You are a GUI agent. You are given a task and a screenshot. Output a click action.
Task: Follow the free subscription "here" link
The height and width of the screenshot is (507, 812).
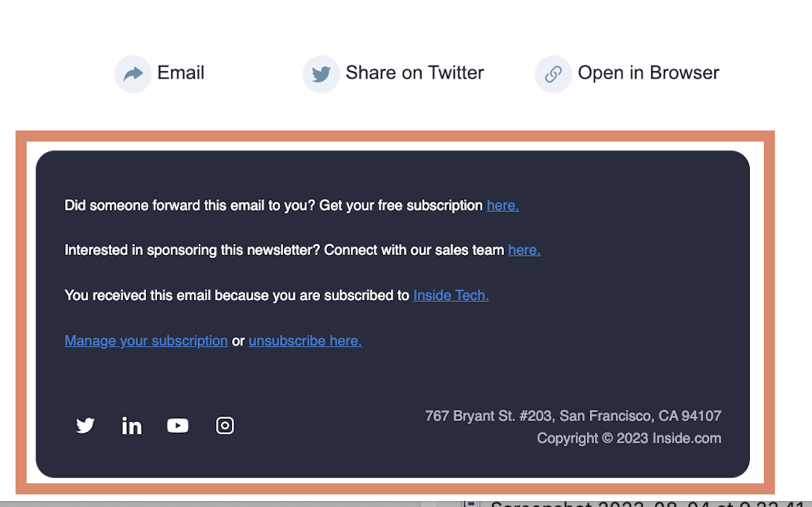pos(502,205)
